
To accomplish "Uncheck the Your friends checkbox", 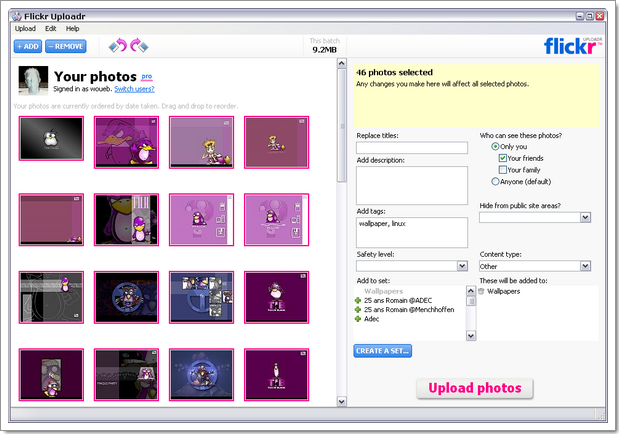I will [503, 158].
